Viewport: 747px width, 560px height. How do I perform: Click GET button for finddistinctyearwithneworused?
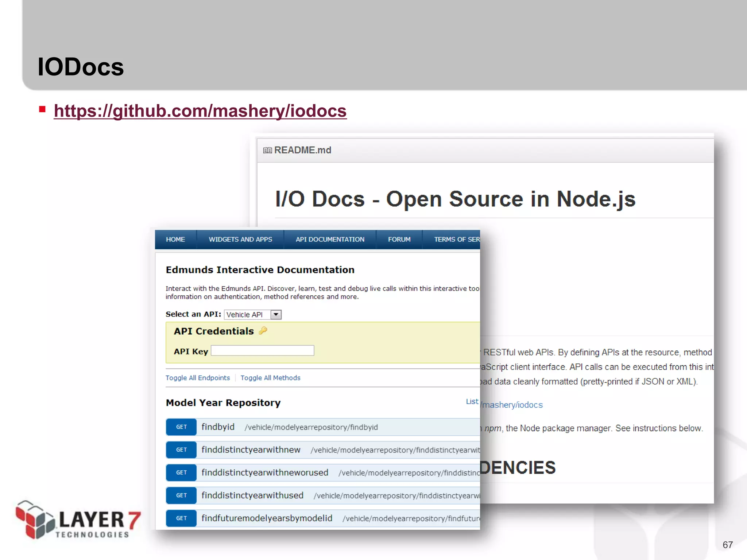[x=181, y=472]
